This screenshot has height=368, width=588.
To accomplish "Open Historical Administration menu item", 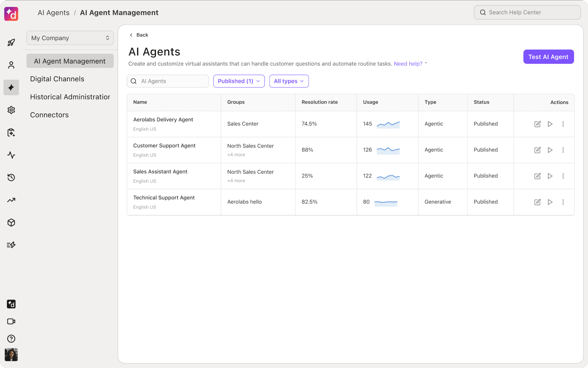I will pos(70,97).
